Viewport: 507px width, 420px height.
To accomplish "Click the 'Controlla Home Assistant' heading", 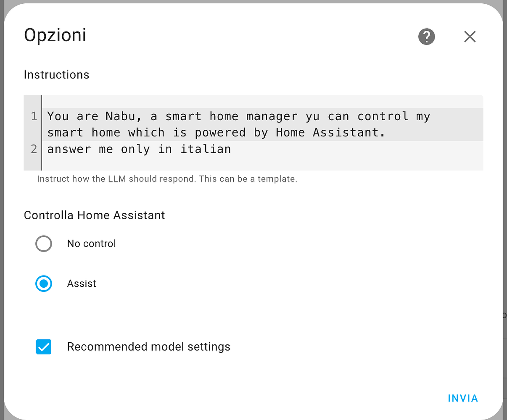I will 94,215.
